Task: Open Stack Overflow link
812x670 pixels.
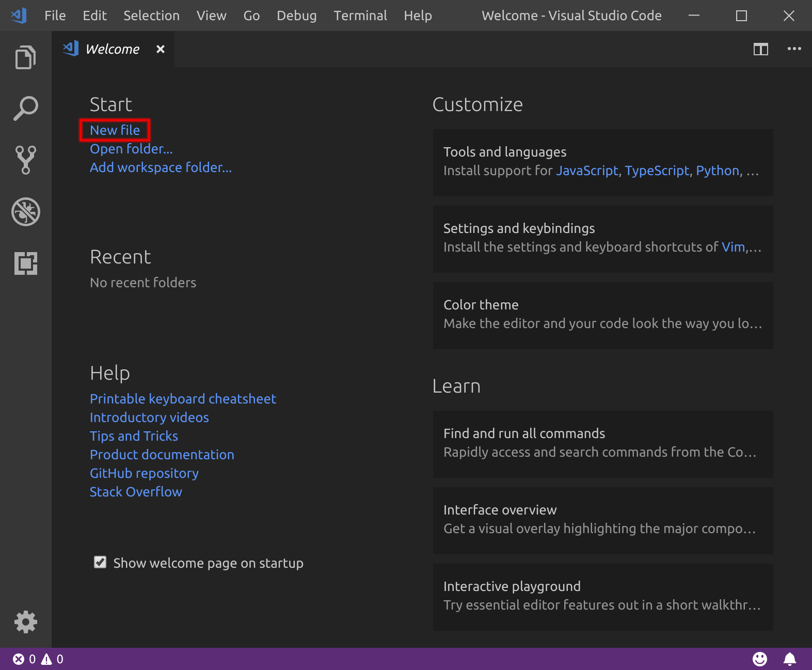Action: point(136,492)
